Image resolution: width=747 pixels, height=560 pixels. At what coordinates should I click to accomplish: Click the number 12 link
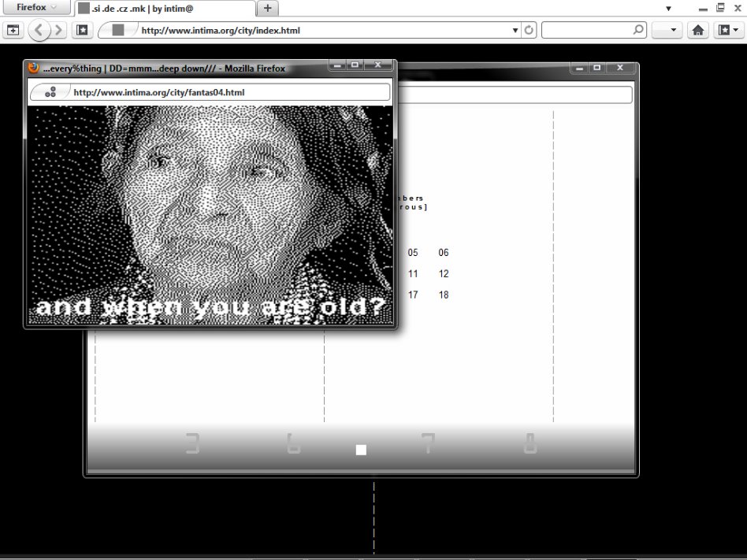(x=444, y=274)
